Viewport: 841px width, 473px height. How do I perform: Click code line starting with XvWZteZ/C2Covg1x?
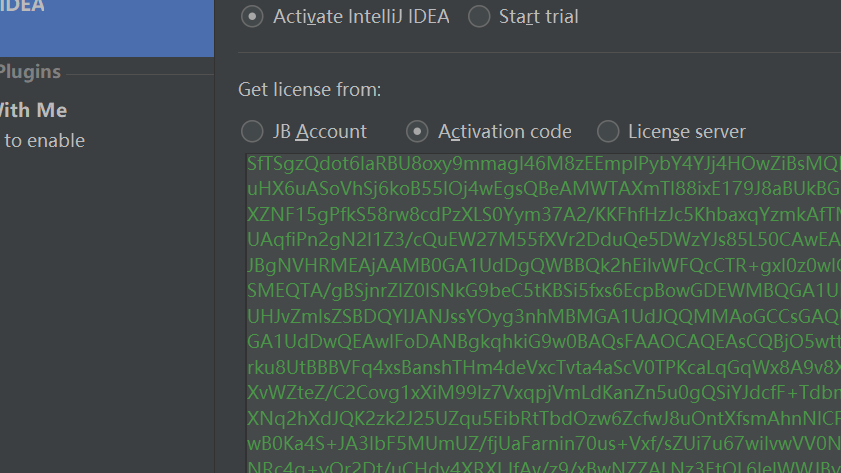[x=544, y=393]
